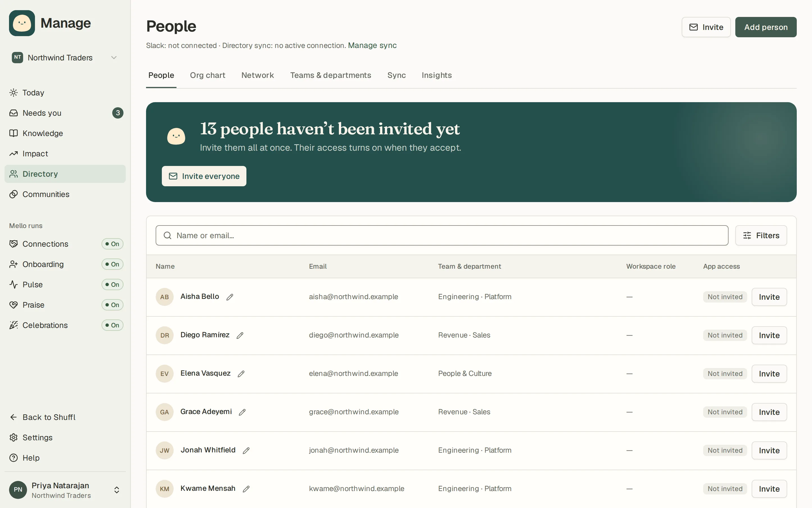The width and height of the screenshot is (812, 508).
Task: Click the Mello app logo icon
Action: 22,23
